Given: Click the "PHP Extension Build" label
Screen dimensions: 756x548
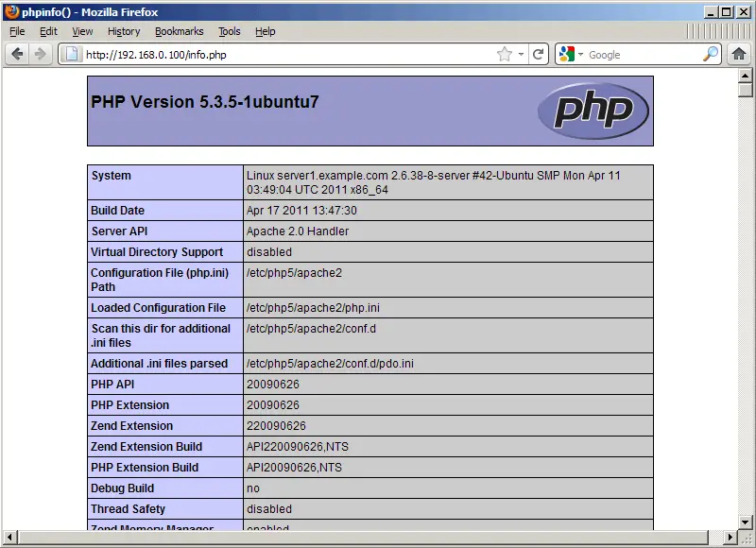Looking at the screenshot, I should tap(145, 467).
